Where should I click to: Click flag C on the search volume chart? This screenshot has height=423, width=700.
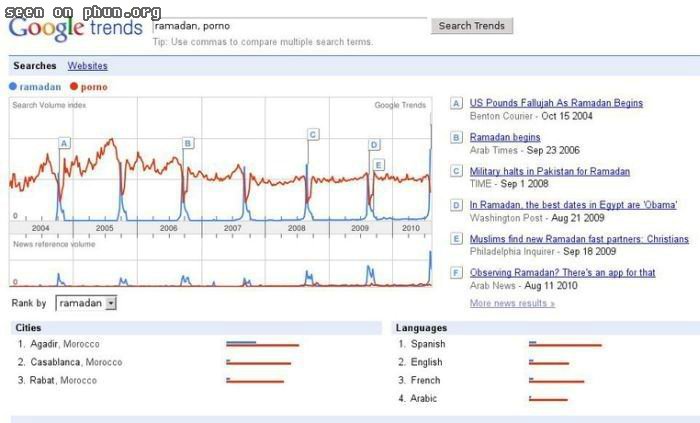[313, 134]
